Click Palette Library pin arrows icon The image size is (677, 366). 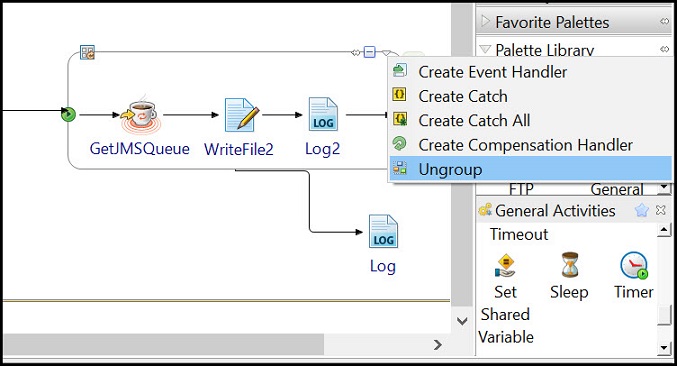(x=664, y=49)
